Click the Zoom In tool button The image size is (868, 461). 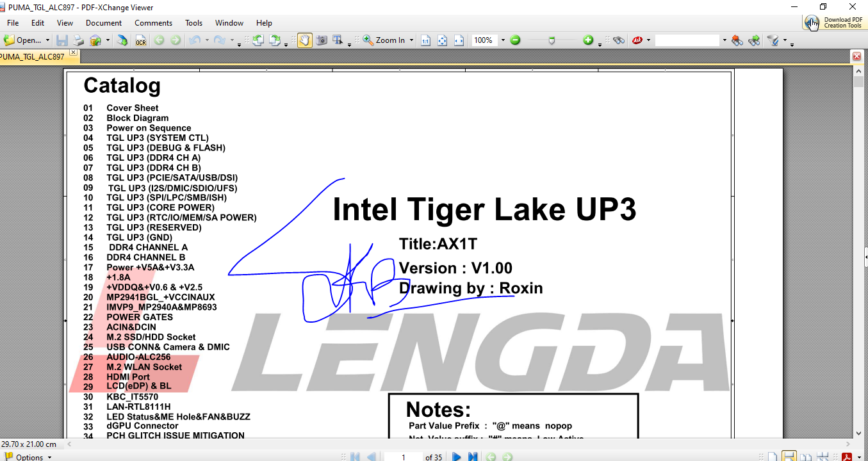[x=384, y=40]
